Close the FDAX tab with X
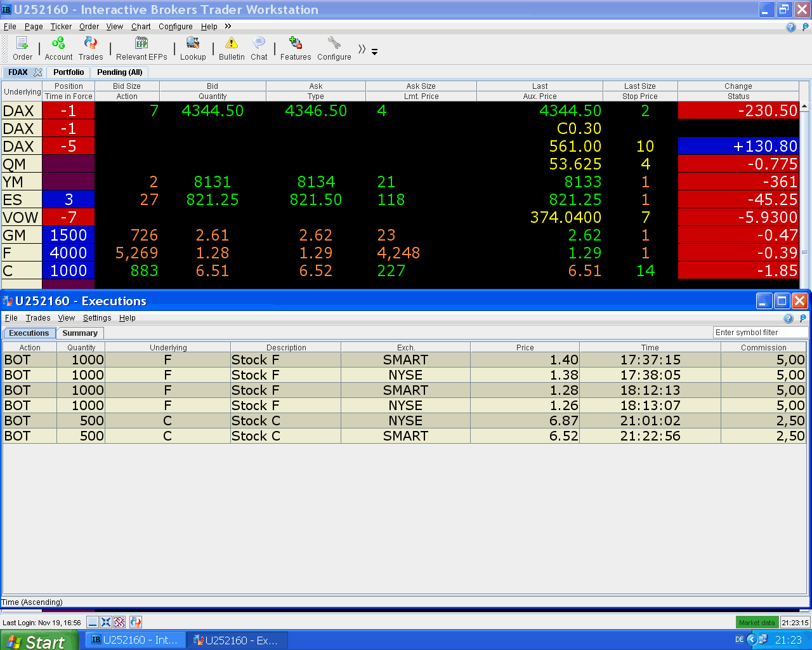This screenshot has width=812, height=650. point(38,72)
